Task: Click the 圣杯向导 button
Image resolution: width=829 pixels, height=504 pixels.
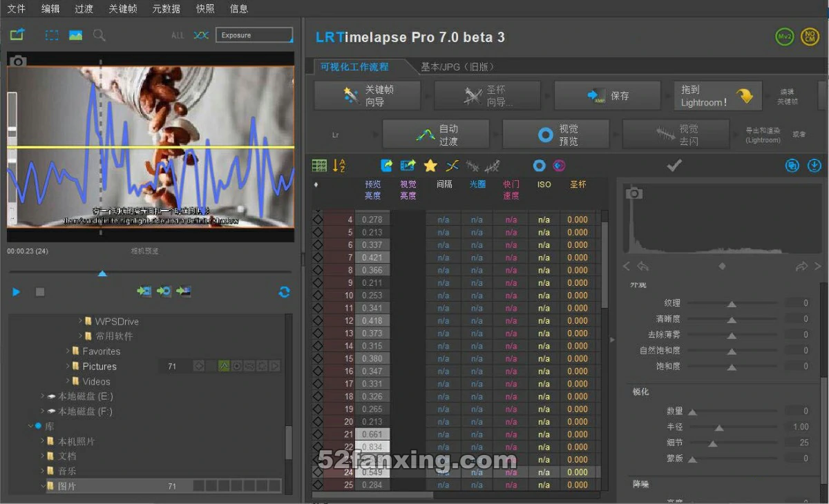Action: pyautogui.click(x=487, y=96)
